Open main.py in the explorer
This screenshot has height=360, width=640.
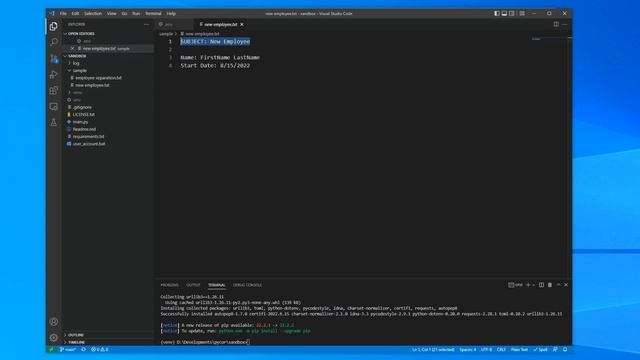click(x=80, y=122)
